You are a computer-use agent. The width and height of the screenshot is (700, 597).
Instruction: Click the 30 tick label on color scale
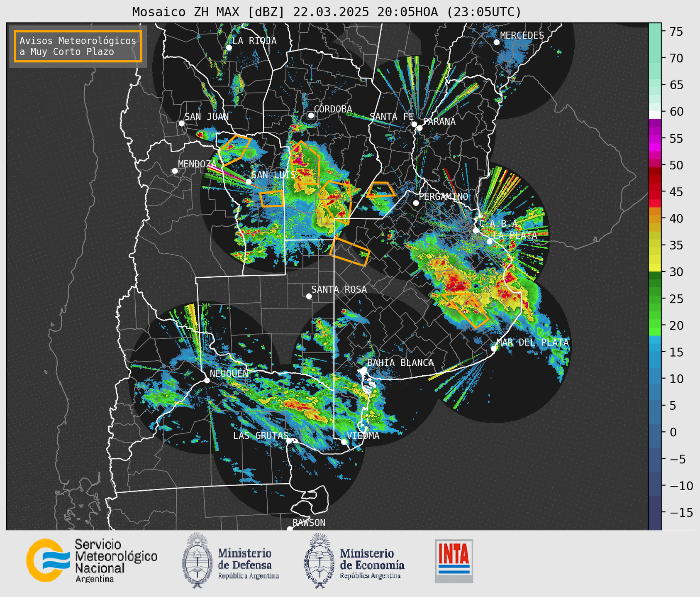point(676,272)
